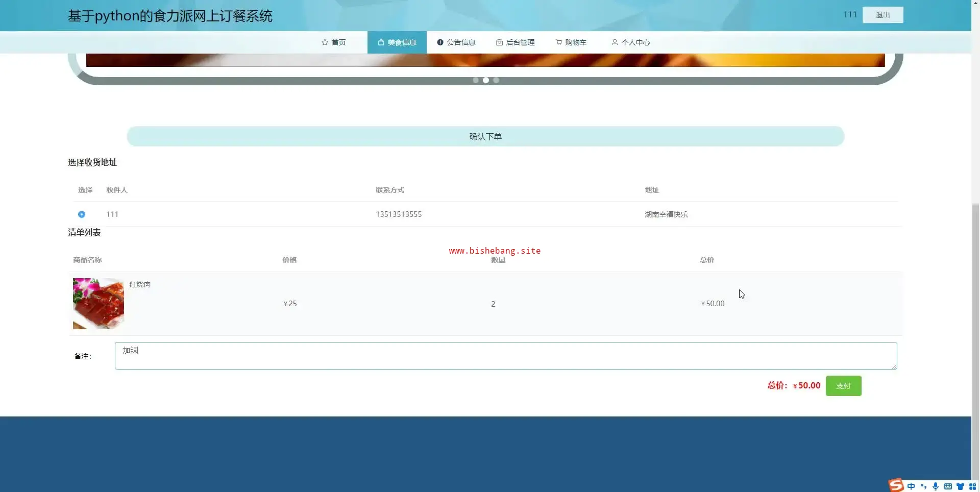The image size is (980, 492).
Task: Go to 首页 in the navigation bar
Action: tap(334, 42)
